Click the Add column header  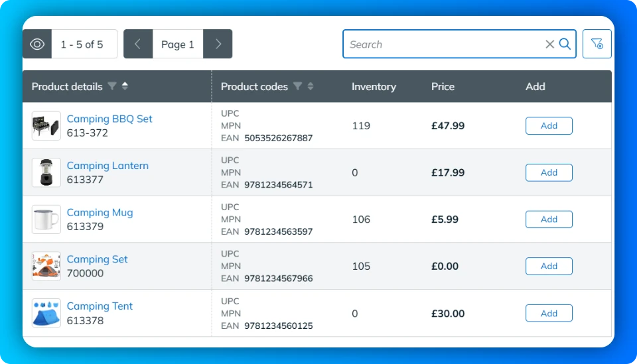[535, 86]
